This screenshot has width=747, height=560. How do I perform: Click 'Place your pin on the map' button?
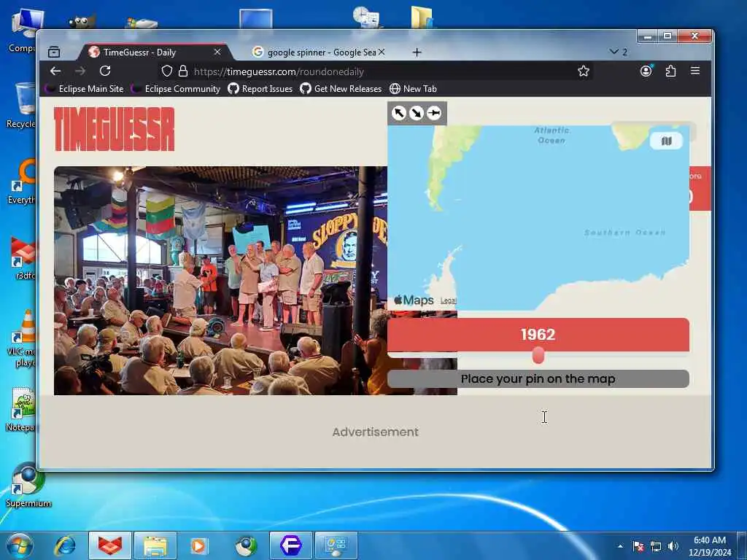(x=538, y=379)
